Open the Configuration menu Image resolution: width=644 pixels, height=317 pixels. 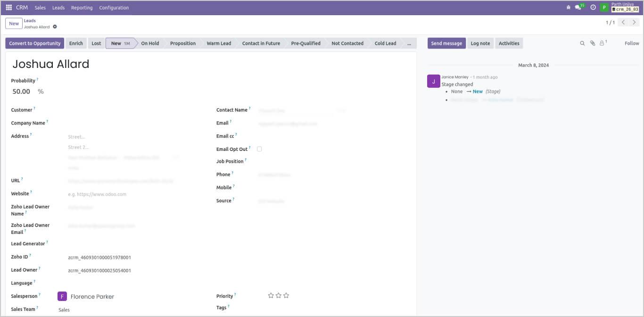click(114, 8)
